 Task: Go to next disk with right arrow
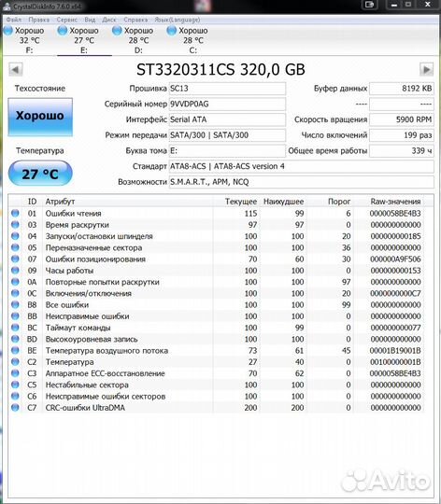(427, 69)
